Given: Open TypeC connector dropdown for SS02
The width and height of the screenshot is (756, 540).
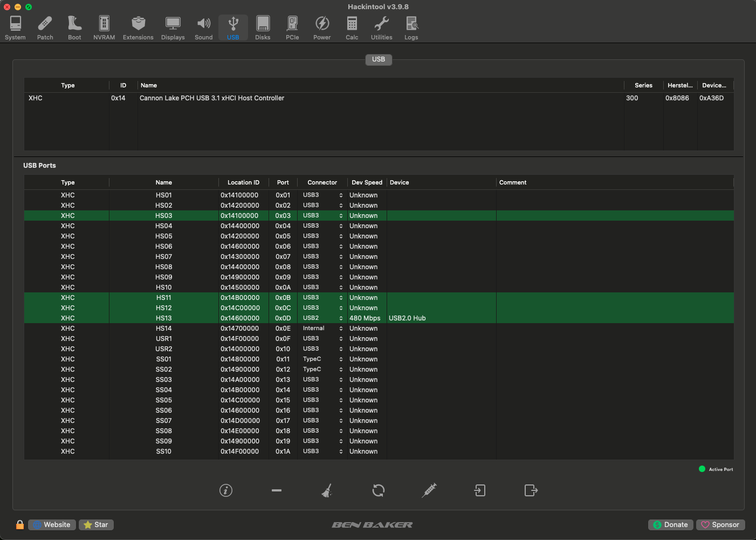Looking at the screenshot, I should 323,370.
